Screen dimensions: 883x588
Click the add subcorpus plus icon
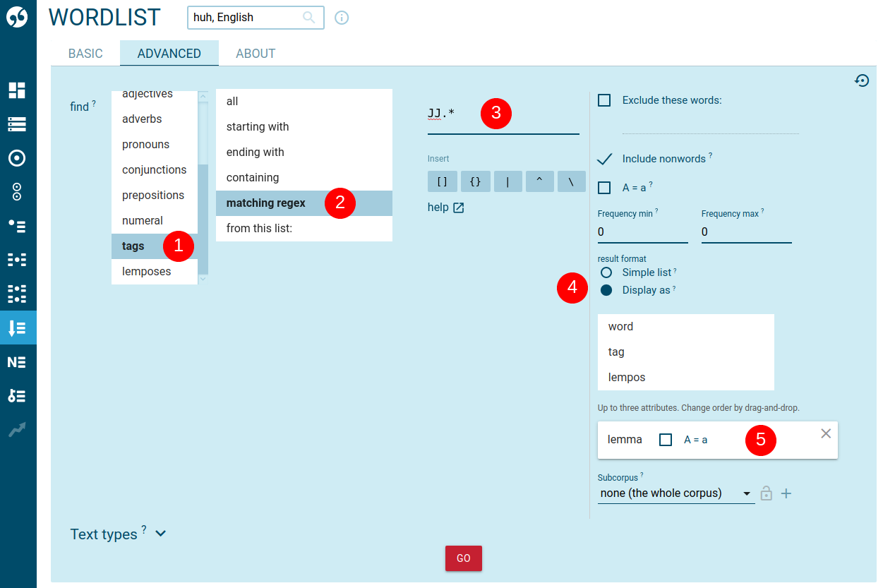click(786, 493)
